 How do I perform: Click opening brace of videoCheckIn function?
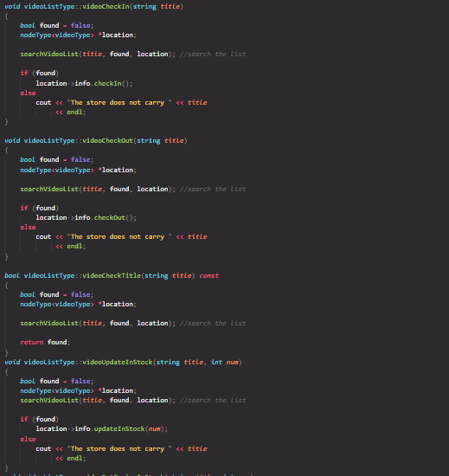coord(6,16)
